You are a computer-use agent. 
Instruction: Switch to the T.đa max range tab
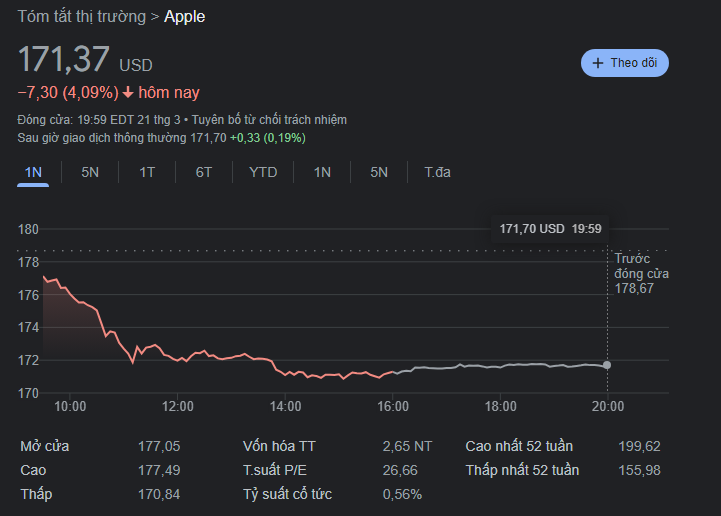437,172
